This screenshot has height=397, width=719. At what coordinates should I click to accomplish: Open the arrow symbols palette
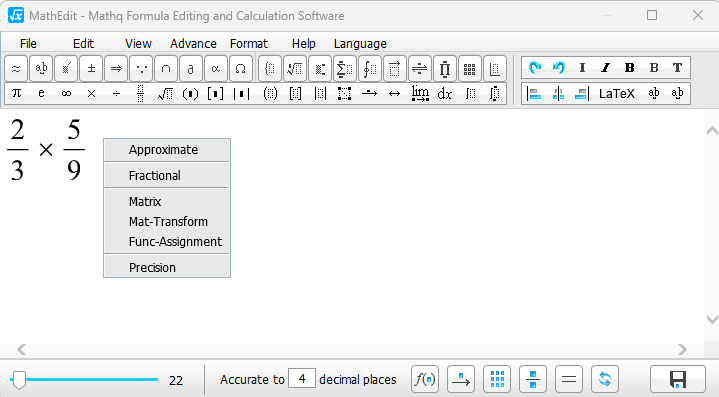click(x=116, y=69)
